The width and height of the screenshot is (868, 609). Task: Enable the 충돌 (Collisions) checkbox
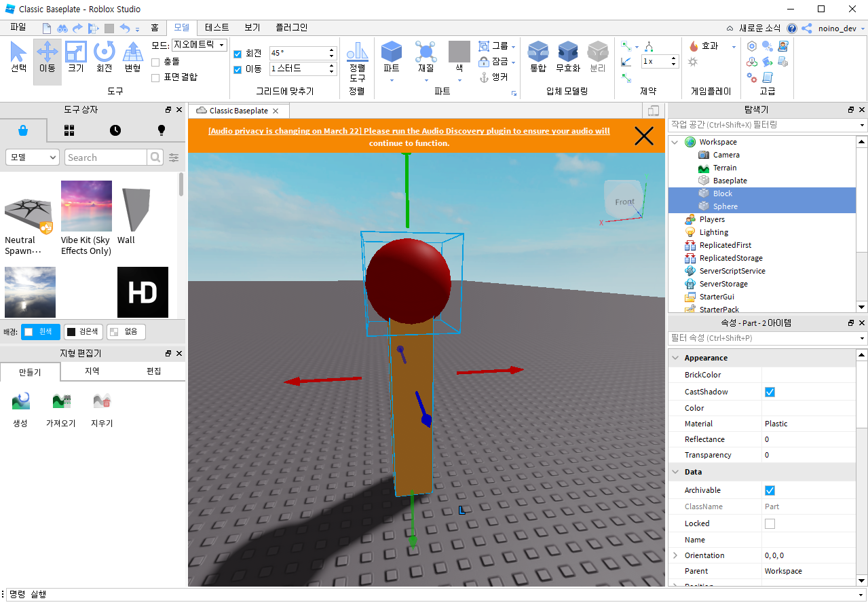click(155, 62)
